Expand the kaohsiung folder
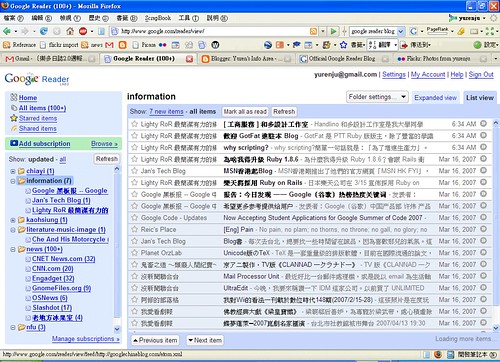This screenshot has height=362, width=500. pyautogui.click(x=13, y=220)
